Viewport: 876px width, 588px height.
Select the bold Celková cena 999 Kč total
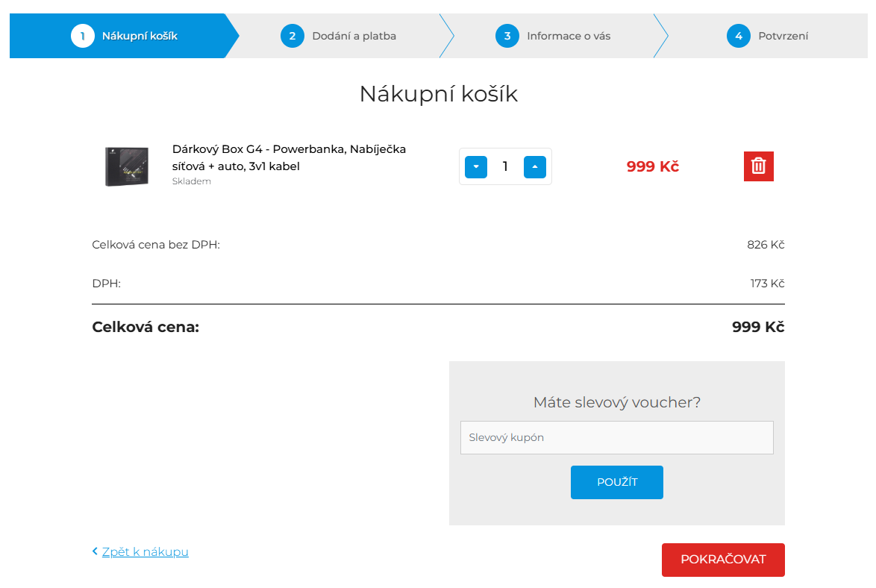pyautogui.click(x=757, y=327)
